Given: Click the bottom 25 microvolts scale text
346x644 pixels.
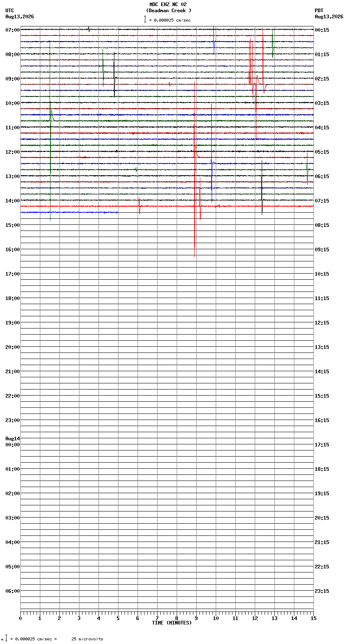Looking at the screenshot, I should pyautogui.click(x=87, y=639).
